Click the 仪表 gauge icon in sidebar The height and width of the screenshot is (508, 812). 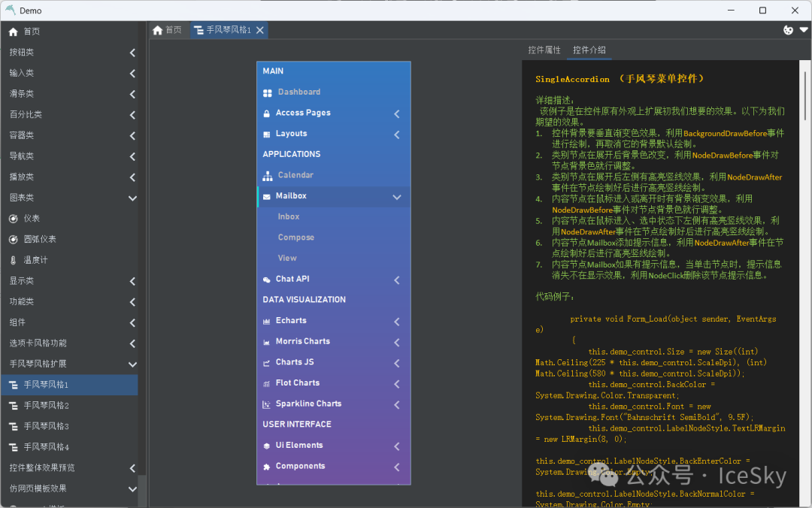14,219
